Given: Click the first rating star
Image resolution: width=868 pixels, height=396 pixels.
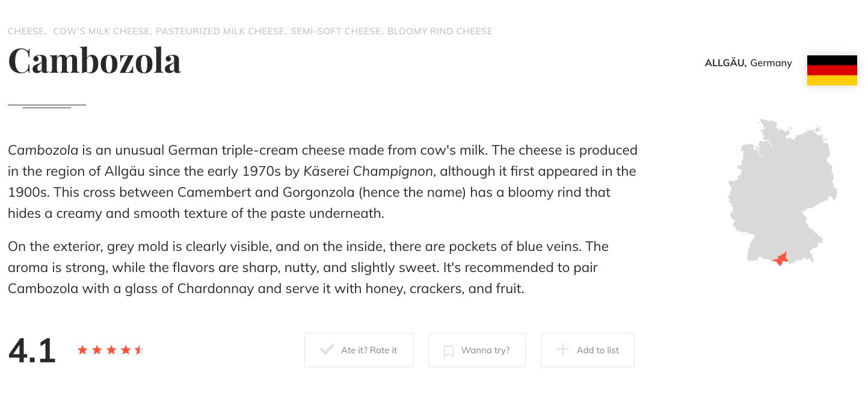Looking at the screenshot, I should click(82, 350).
